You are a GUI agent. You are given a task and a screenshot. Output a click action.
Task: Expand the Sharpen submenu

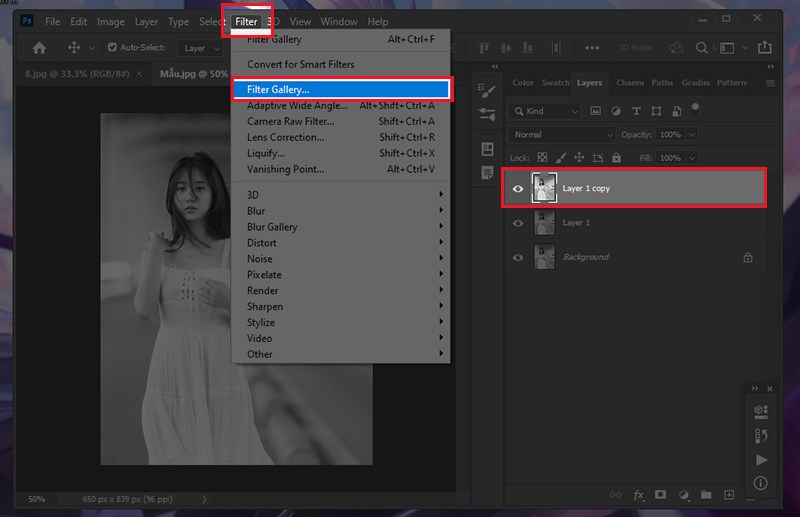point(341,307)
